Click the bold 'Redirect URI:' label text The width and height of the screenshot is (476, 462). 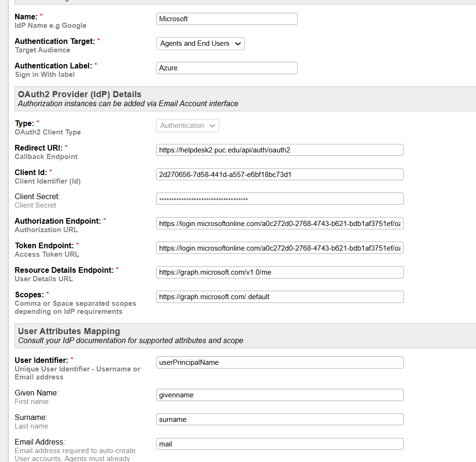tap(38, 148)
